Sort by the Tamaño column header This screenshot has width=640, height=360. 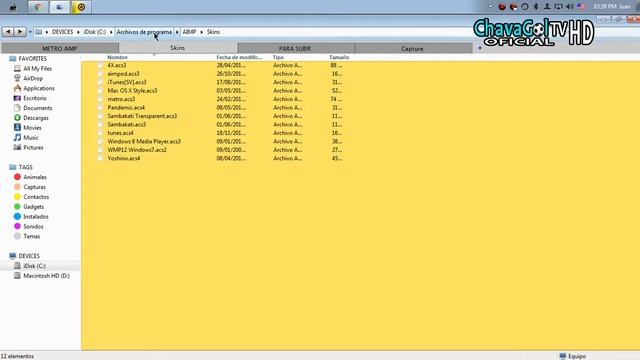[339, 58]
